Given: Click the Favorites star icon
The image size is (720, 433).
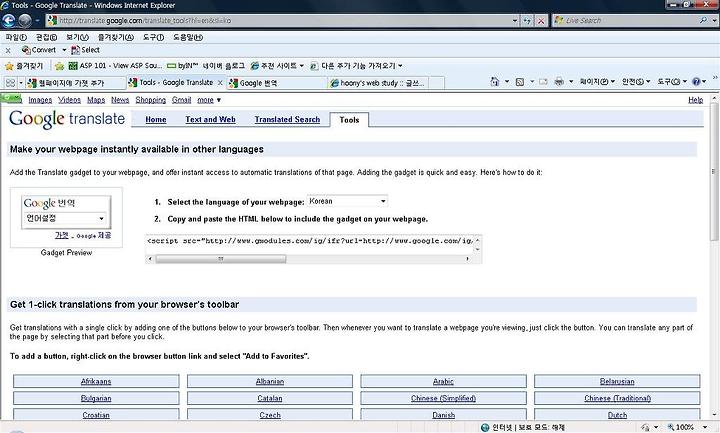Looking at the screenshot, I should tap(9, 66).
